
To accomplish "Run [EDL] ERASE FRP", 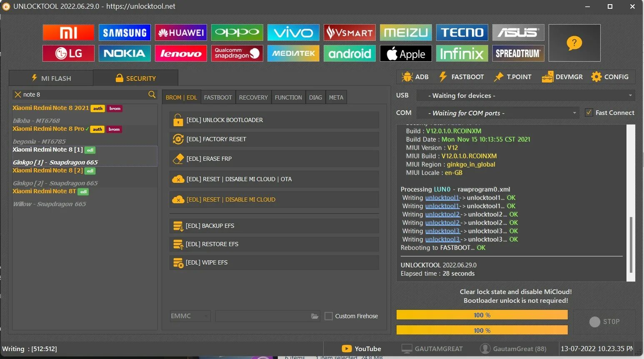I will tap(274, 159).
